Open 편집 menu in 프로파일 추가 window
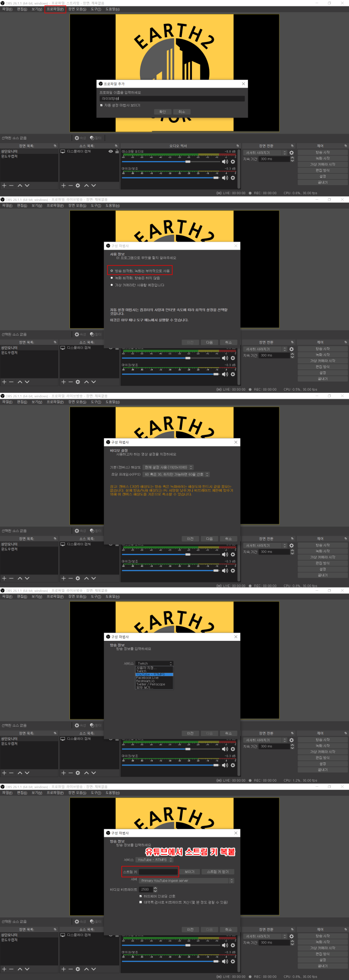The width and height of the screenshot is (349, 980). 22,9
